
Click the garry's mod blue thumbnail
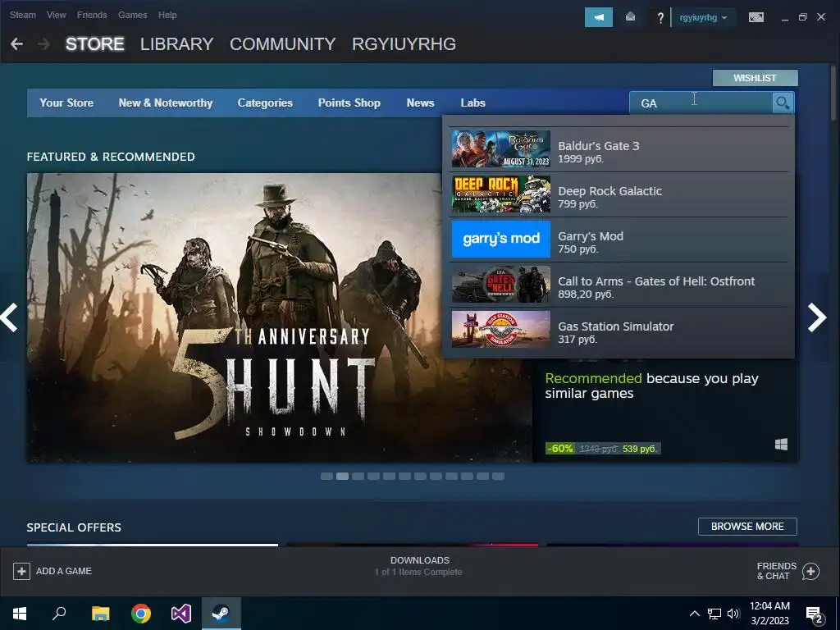(501, 240)
